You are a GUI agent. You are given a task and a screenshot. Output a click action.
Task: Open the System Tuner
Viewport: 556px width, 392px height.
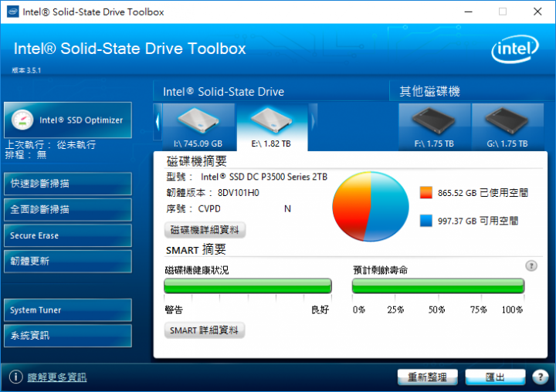[68, 310]
